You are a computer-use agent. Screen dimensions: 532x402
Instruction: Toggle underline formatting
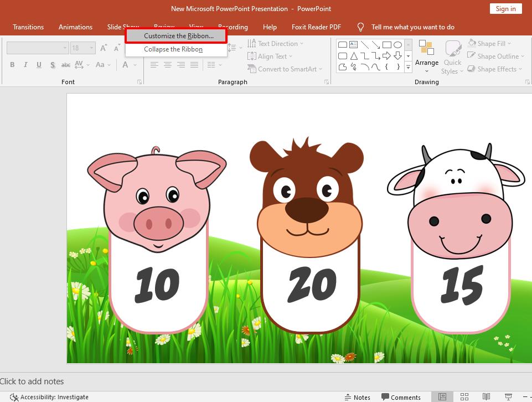click(39, 65)
